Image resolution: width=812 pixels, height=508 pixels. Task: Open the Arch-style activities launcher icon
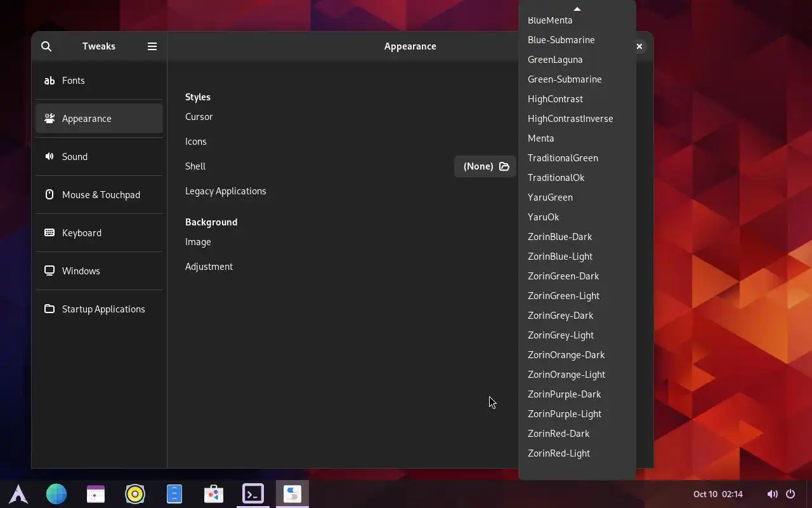[x=18, y=494]
